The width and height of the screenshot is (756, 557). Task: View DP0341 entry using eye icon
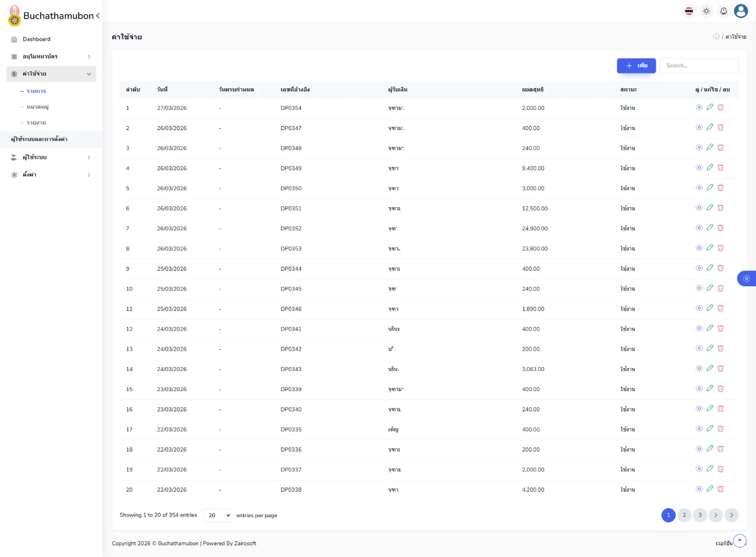699,329
